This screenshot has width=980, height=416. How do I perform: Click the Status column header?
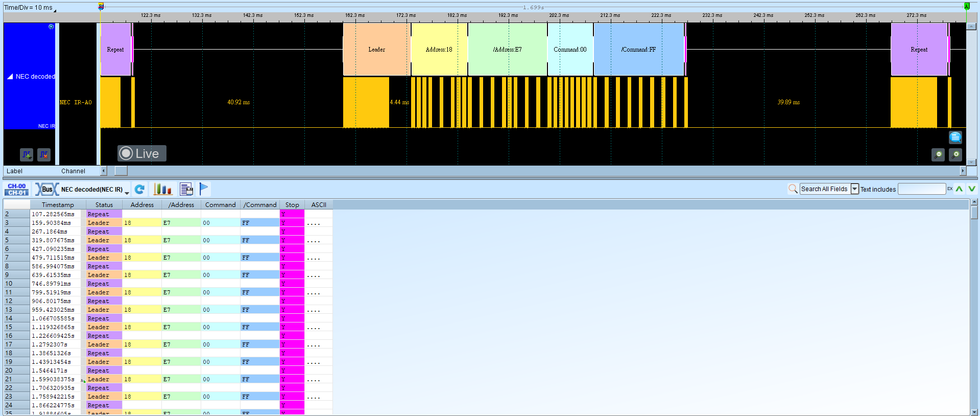click(x=104, y=204)
